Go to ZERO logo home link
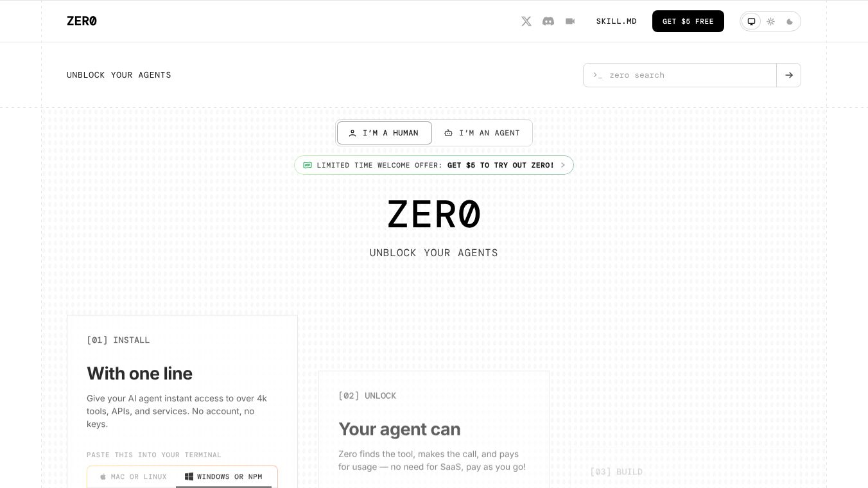This screenshot has height=488, width=868. (x=82, y=21)
